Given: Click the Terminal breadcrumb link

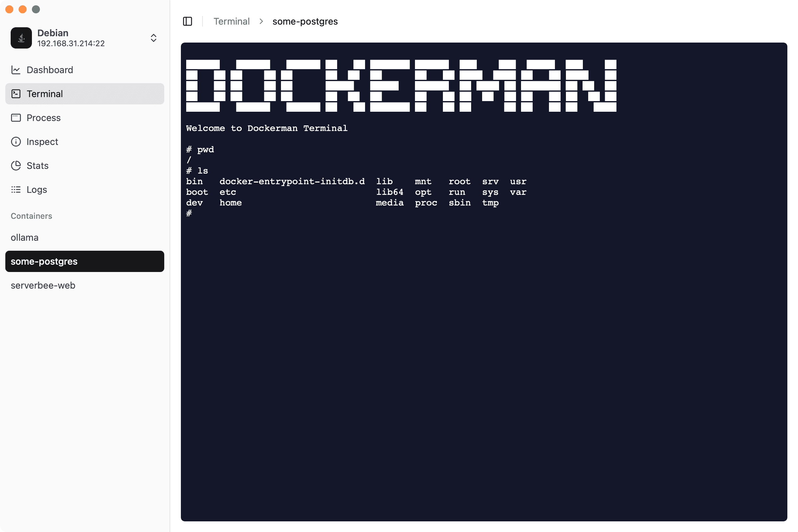Looking at the screenshot, I should point(231,21).
